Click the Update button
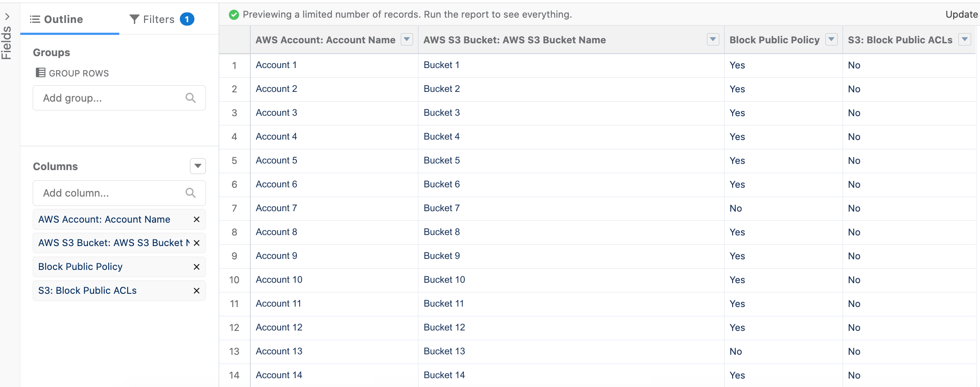The image size is (980, 387). pos(961,14)
